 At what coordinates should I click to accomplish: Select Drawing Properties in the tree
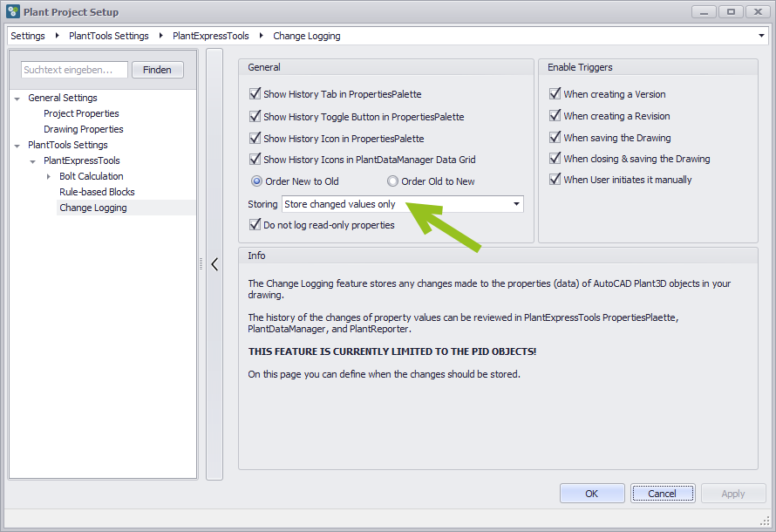tap(83, 129)
